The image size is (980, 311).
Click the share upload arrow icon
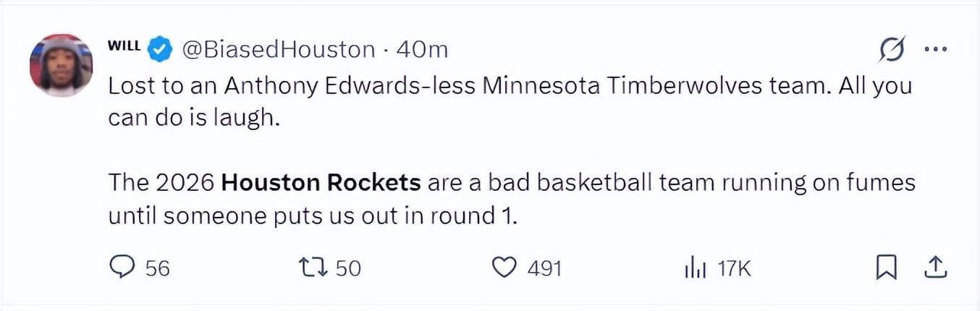click(x=936, y=268)
